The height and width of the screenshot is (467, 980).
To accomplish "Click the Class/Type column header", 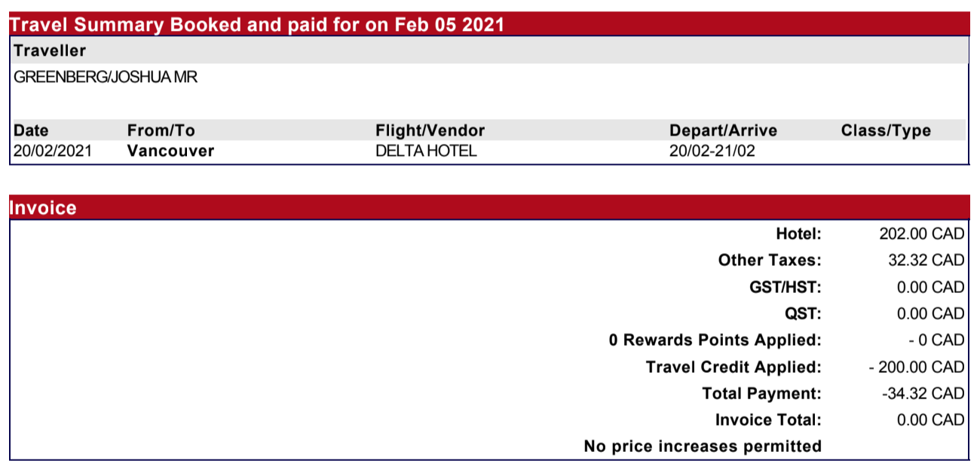I will click(886, 130).
